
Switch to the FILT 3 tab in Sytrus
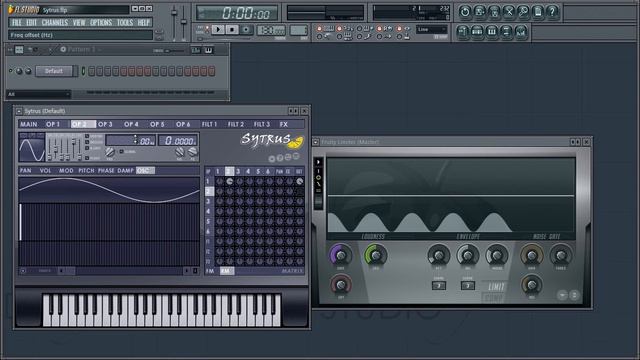(262, 124)
